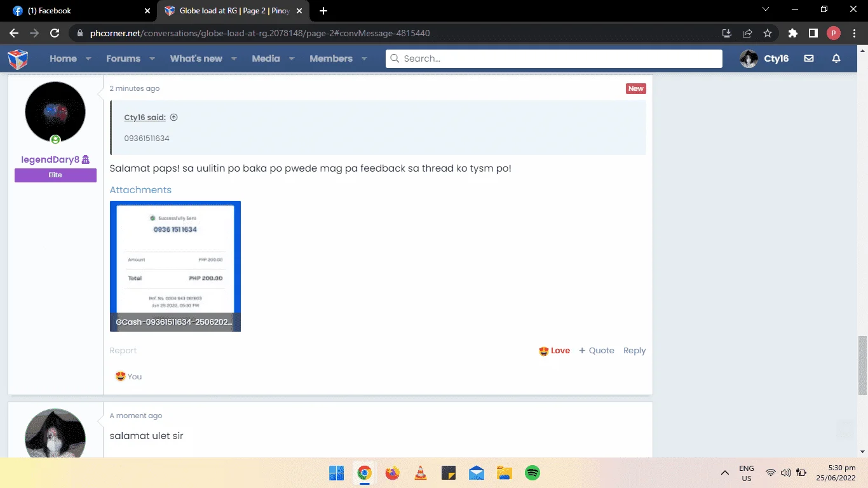Open ENG US language switcher
The width and height of the screenshot is (868, 488).
click(x=747, y=473)
